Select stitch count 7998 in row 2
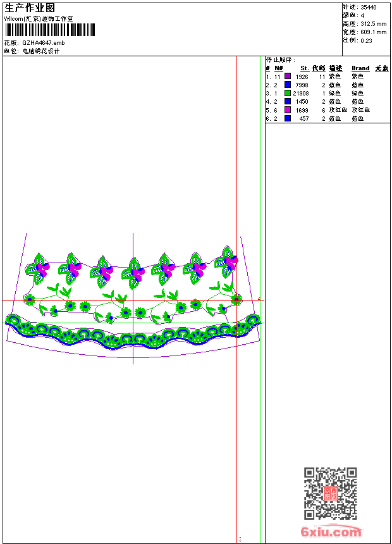Viewport: 392px width, 544px height. coord(302,85)
